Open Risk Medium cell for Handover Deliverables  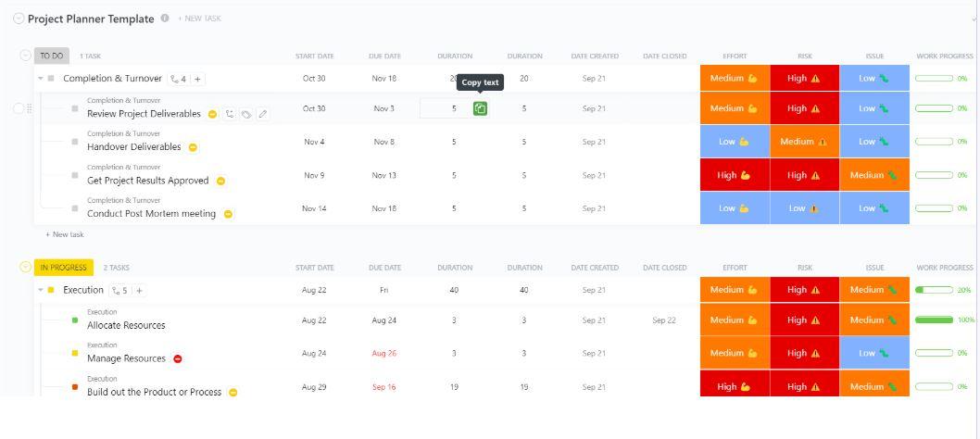click(x=805, y=142)
